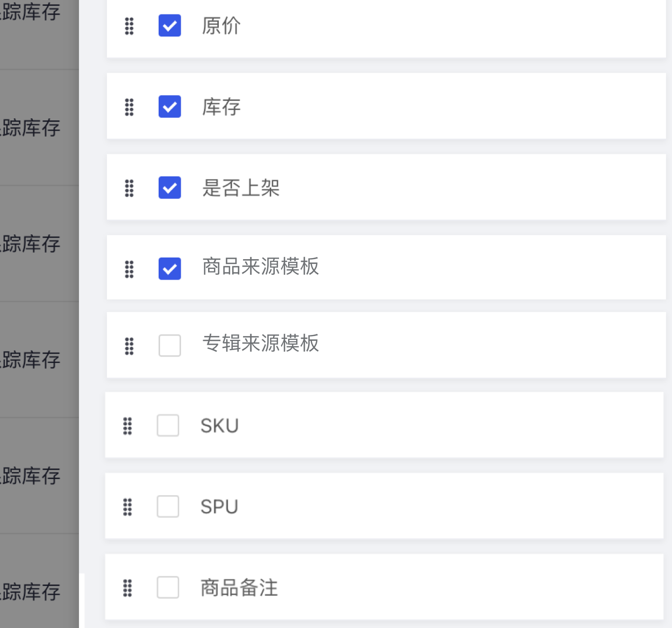
Task: Click the 商品备注 label text
Action: click(239, 588)
